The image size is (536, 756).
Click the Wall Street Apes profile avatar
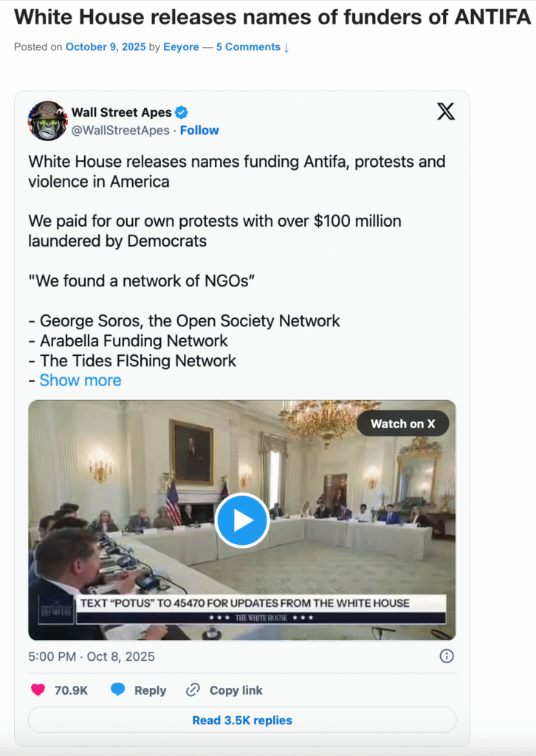pos(48,120)
